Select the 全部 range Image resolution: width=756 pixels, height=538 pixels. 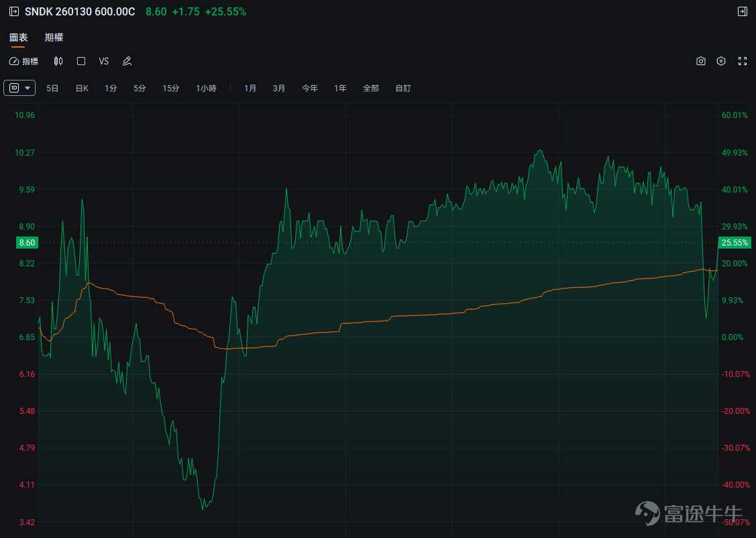[x=371, y=89]
